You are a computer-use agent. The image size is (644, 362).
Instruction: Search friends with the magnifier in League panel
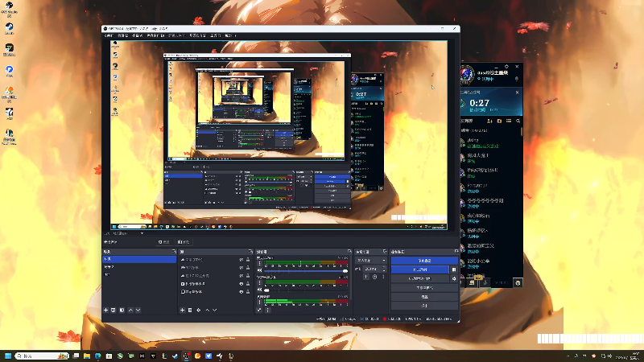(x=518, y=121)
